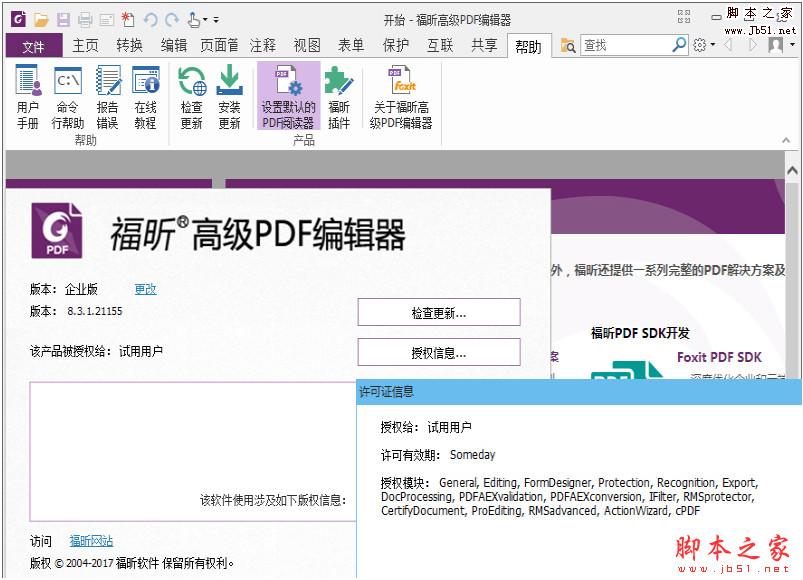Image resolution: width=803 pixels, height=580 pixels.
Task: Click the 福昕PDF SDK开发 heading
Action: (640, 333)
